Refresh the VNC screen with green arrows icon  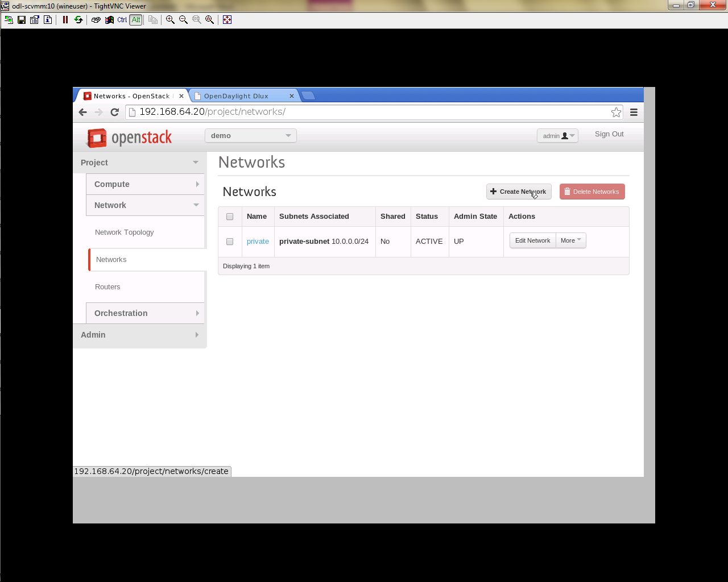(x=78, y=19)
